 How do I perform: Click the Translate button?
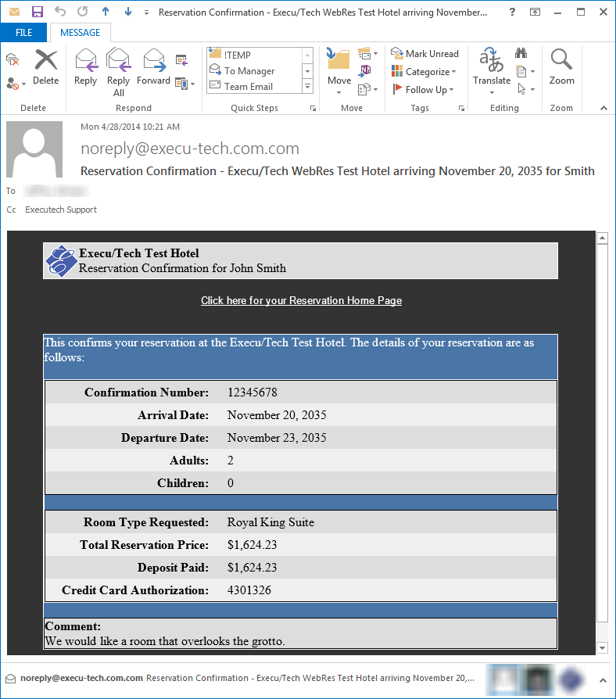(492, 71)
